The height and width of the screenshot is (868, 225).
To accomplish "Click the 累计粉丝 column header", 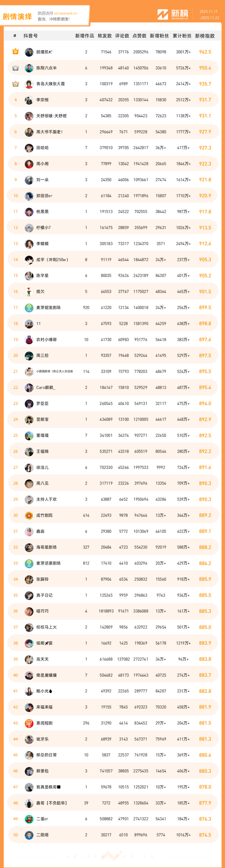I will (182, 36).
